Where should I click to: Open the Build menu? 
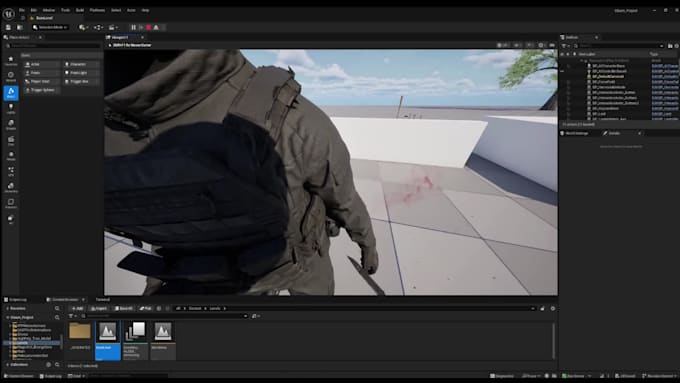point(80,10)
